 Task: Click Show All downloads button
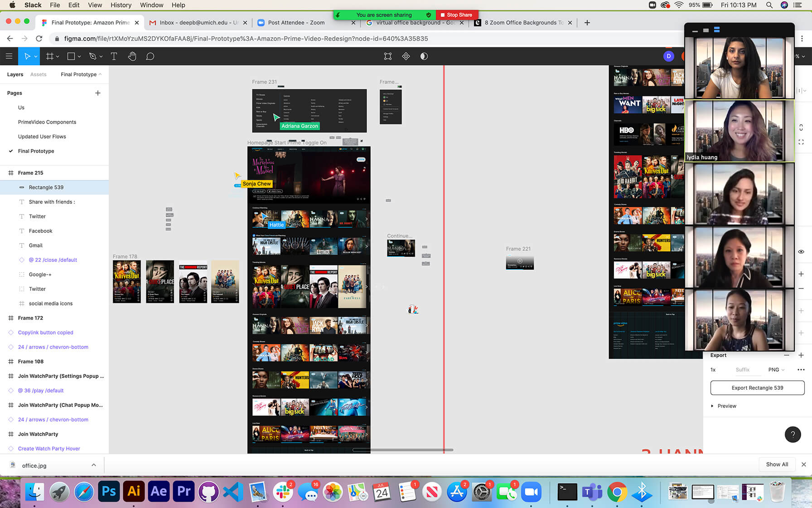(777, 464)
